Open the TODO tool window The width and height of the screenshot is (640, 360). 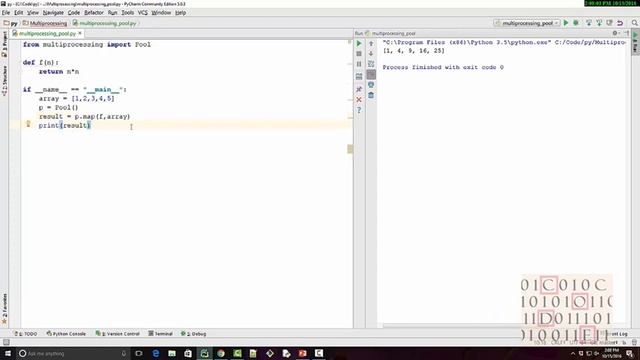click(x=26, y=334)
